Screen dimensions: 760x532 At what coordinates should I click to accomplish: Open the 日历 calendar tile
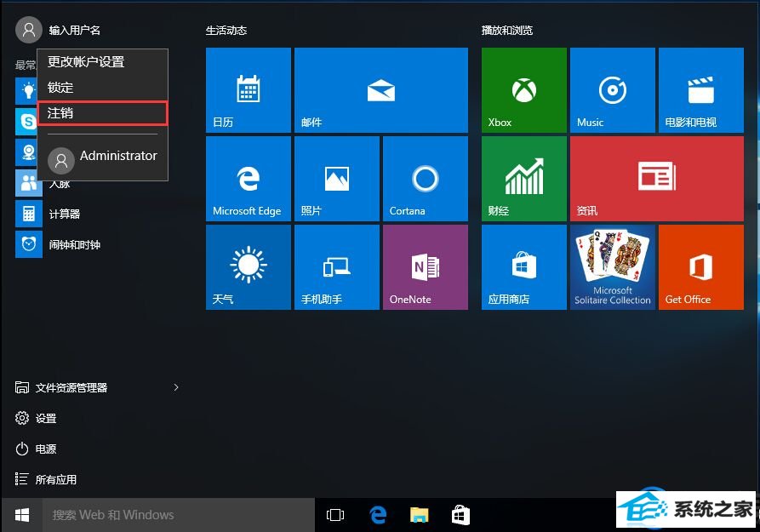tap(249, 89)
